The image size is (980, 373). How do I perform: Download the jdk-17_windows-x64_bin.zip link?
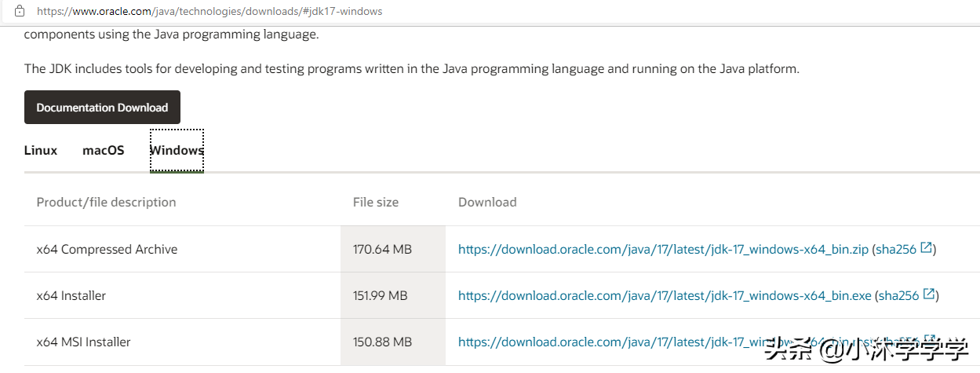point(663,249)
